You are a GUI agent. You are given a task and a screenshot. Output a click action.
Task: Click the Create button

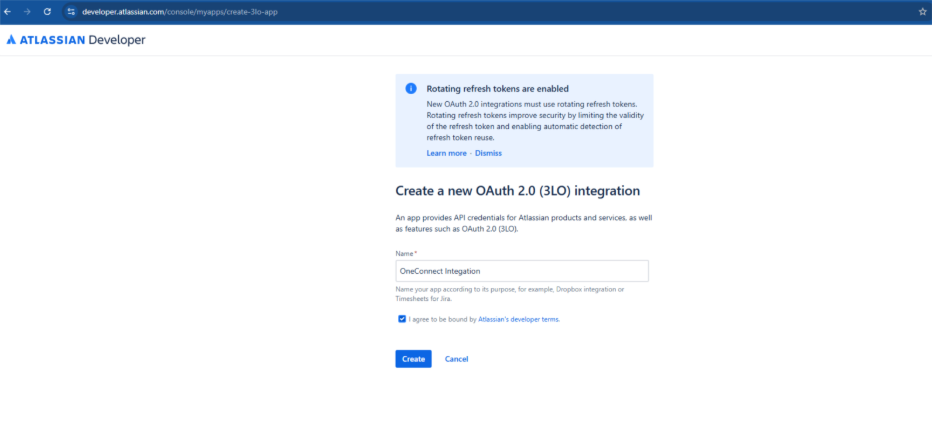[x=414, y=359]
